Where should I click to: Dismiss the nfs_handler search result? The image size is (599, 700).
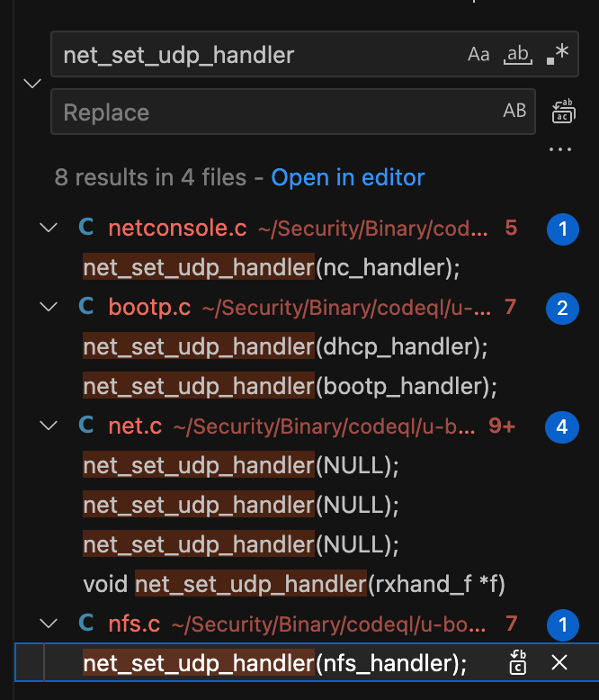tap(559, 662)
